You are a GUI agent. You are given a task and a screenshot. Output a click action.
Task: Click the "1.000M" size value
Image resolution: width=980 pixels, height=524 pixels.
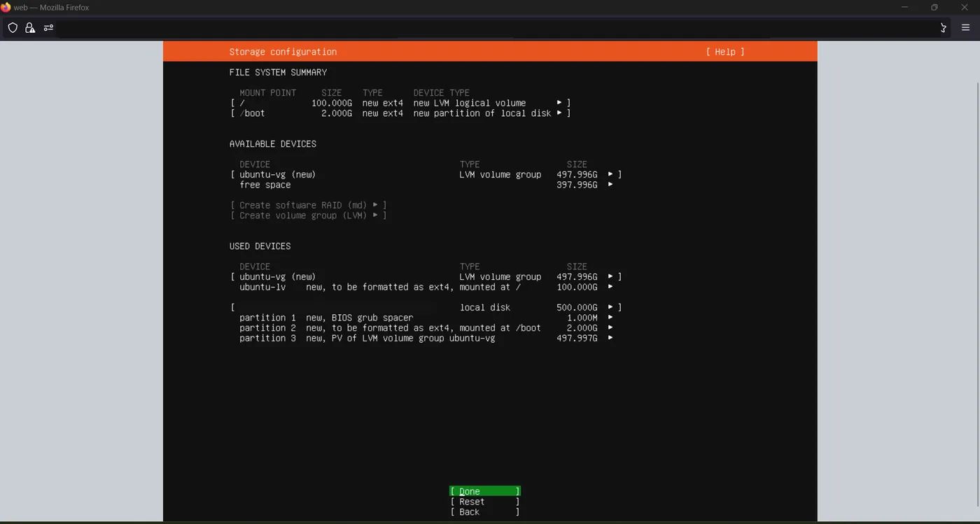[582, 318]
